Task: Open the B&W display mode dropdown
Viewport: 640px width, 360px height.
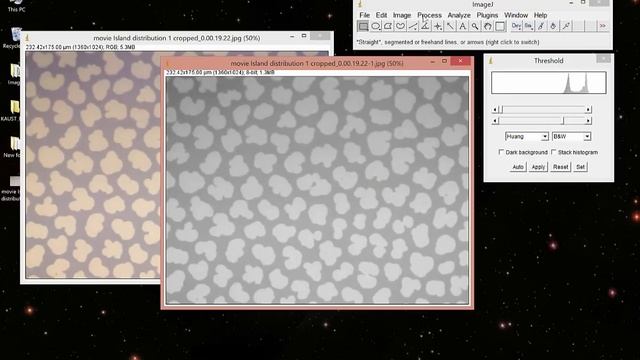Action: click(x=571, y=136)
